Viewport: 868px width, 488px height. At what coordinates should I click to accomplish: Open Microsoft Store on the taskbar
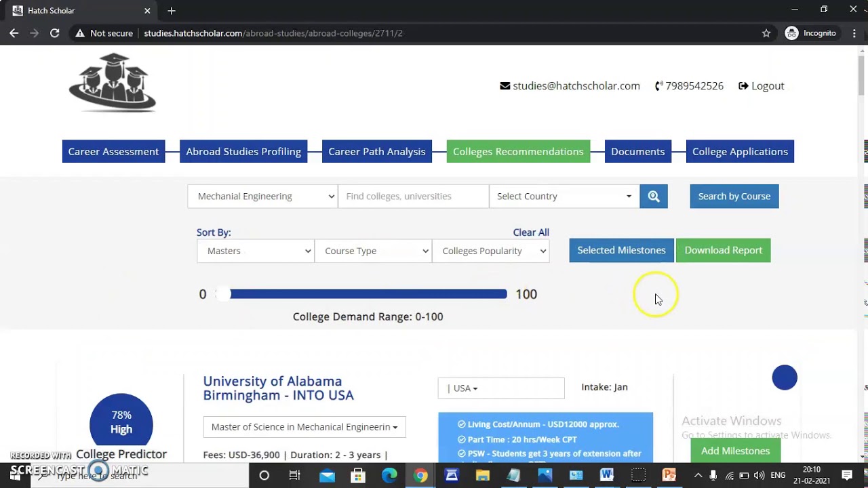pyautogui.click(x=358, y=475)
